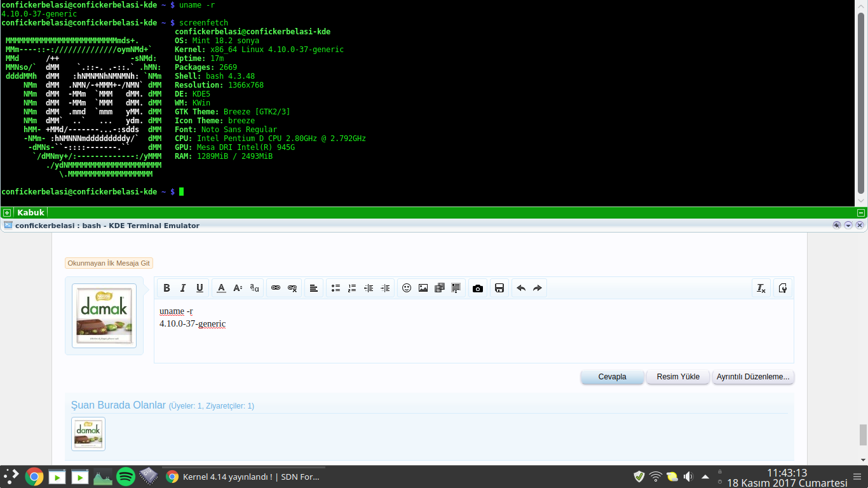Undo the last edit

click(x=520, y=288)
